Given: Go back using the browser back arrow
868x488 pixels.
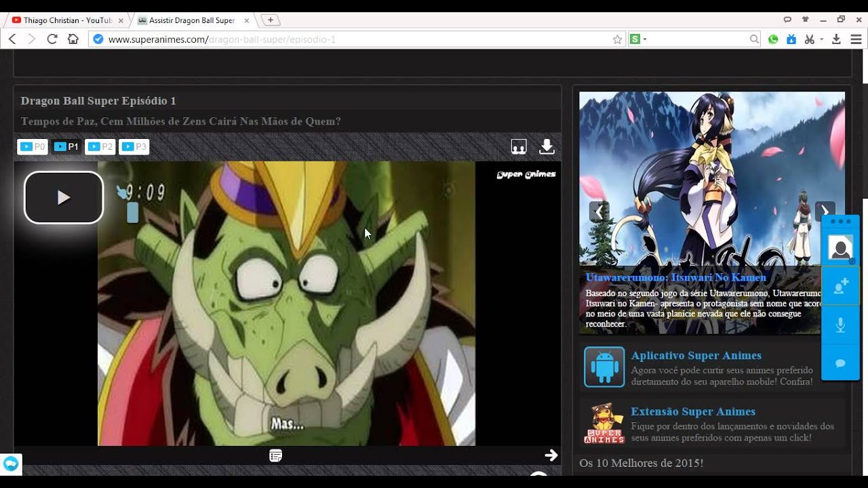Looking at the screenshot, I should (12, 39).
